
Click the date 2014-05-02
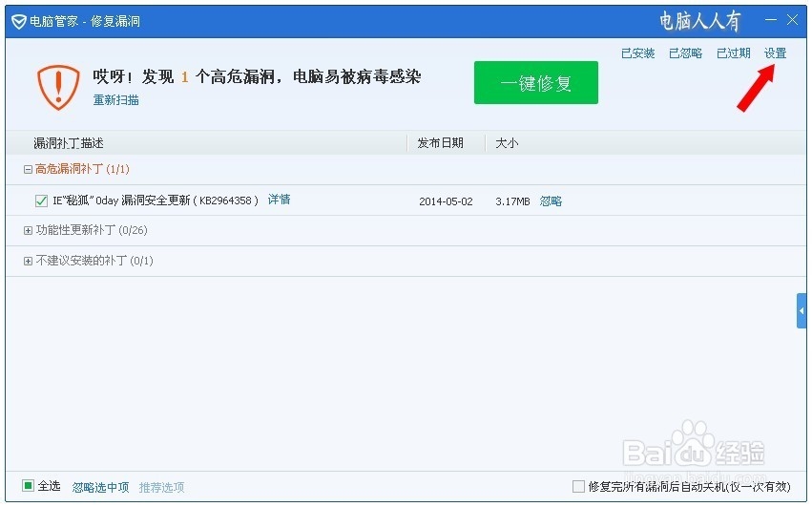coord(446,201)
